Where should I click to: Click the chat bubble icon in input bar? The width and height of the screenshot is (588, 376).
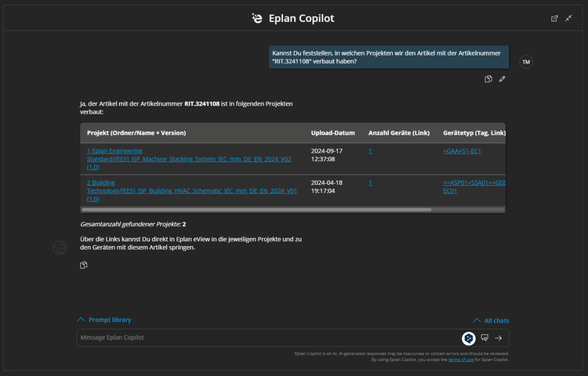click(x=485, y=338)
